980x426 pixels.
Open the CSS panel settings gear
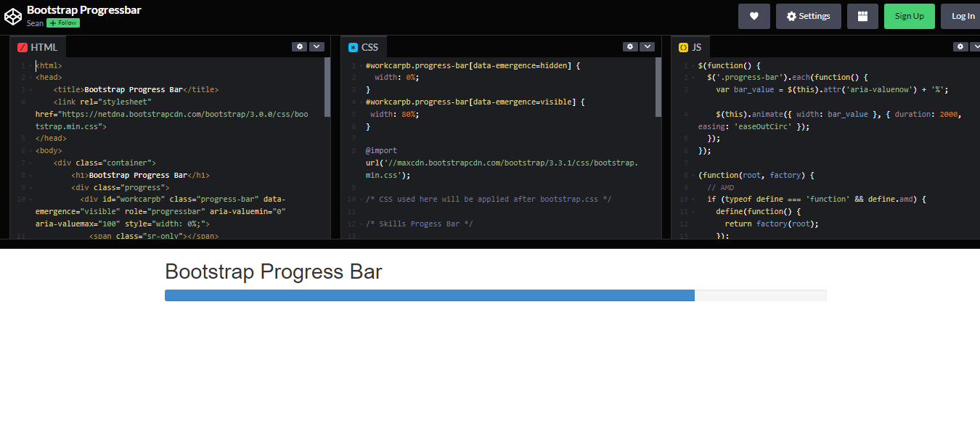tap(630, 46)
